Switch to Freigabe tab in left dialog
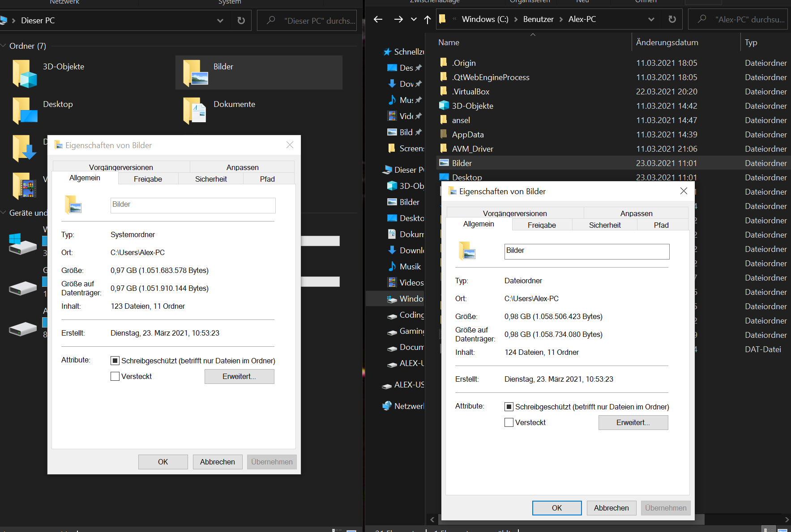Image resolution: width=791 pixels, height=532 pixels. coord(148,179)
